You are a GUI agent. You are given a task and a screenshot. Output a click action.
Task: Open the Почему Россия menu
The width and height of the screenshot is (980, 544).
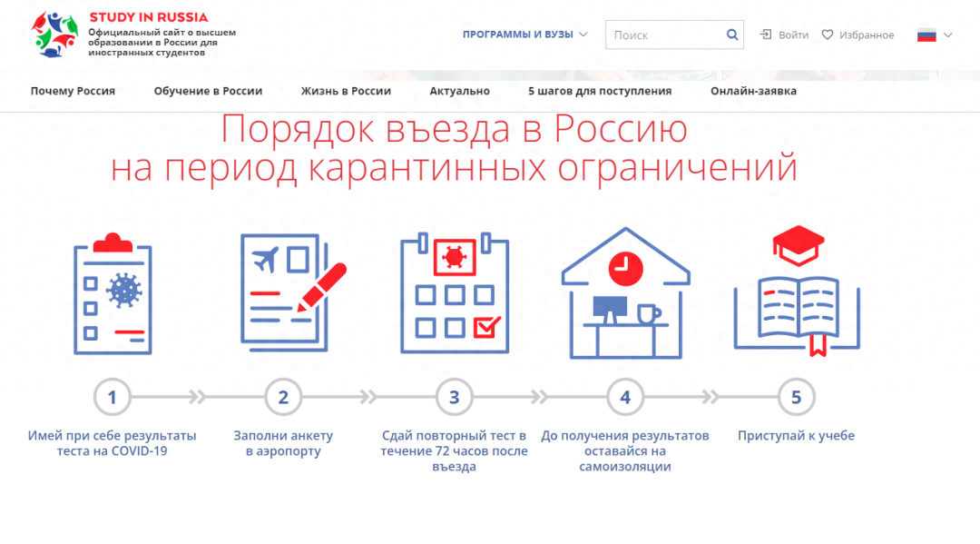coord(73,91)
